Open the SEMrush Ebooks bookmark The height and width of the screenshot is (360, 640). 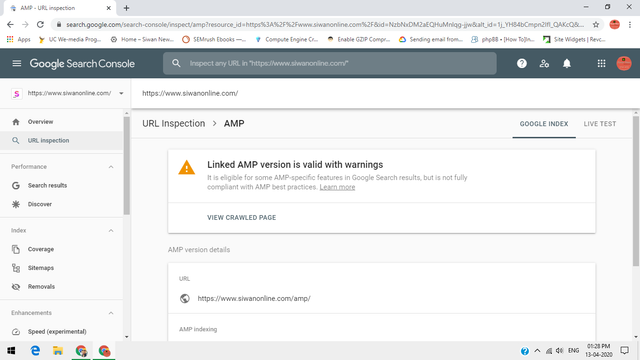(x=214, y=39)
